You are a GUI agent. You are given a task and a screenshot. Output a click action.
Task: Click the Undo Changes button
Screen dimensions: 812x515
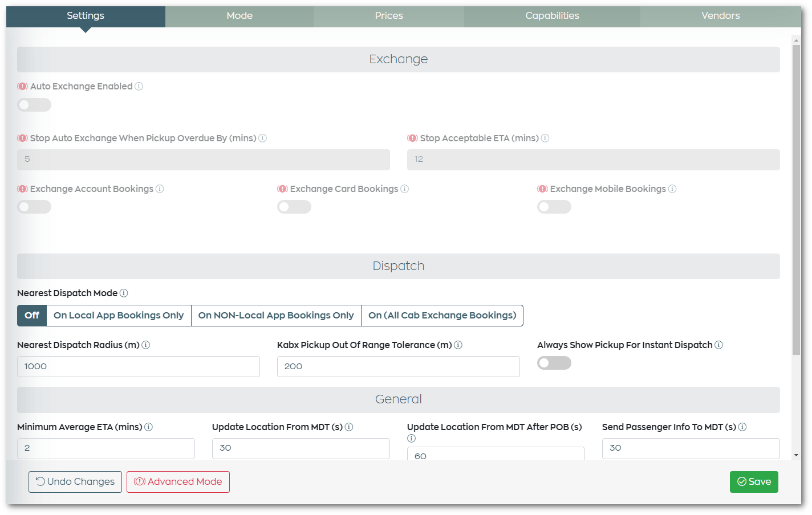75,481
